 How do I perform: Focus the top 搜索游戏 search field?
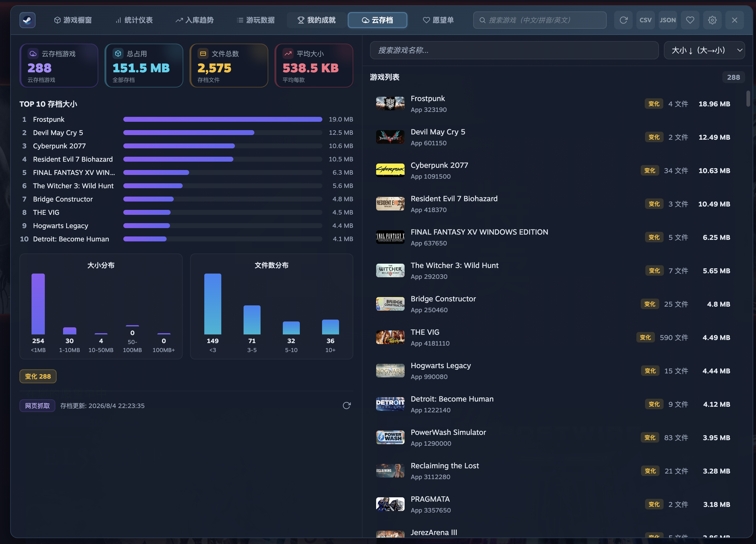(x=540, y=20)
